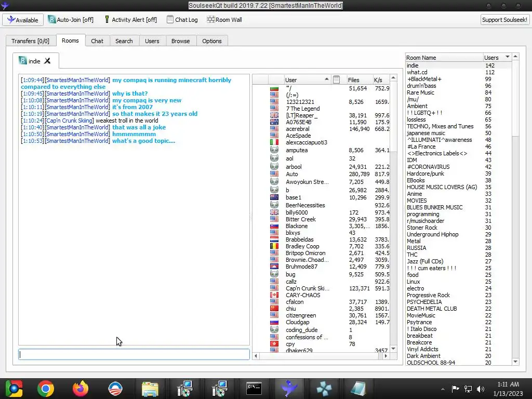The width and height of the screenshot is (532, 399).
Task: Open command prompt in the taskbar
Action: click(254, 389)
